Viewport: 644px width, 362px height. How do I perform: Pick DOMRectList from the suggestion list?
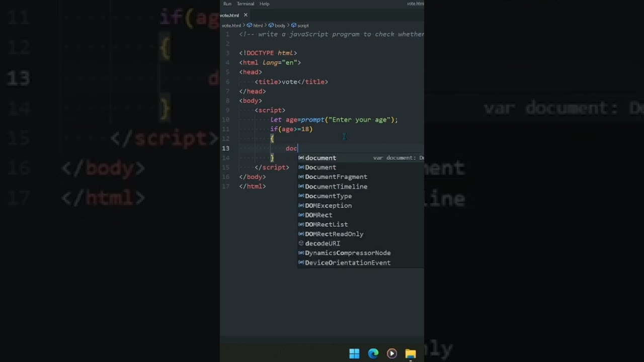pyautogui.click(x=361, y=225)
